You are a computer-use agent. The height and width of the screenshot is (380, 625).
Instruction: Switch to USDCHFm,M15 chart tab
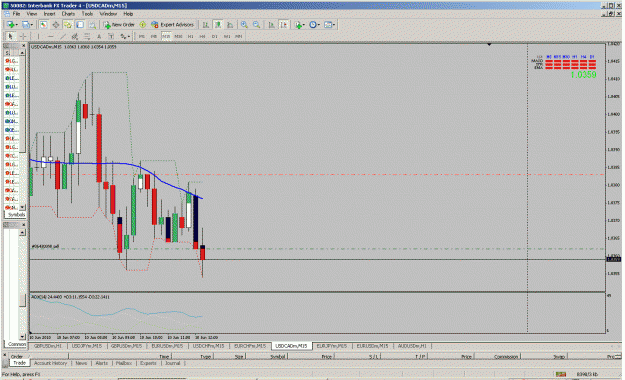[208, 346]
